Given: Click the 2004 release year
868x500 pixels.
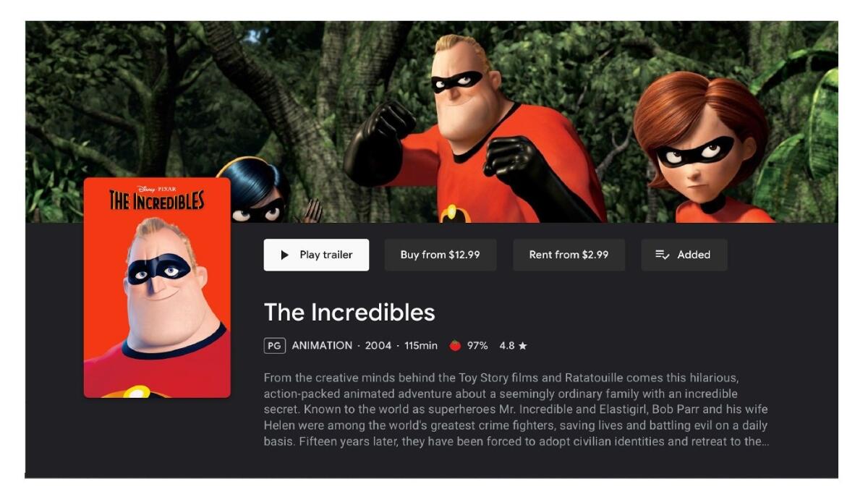Looking at the screenshot, I should (x=378, y=346).
